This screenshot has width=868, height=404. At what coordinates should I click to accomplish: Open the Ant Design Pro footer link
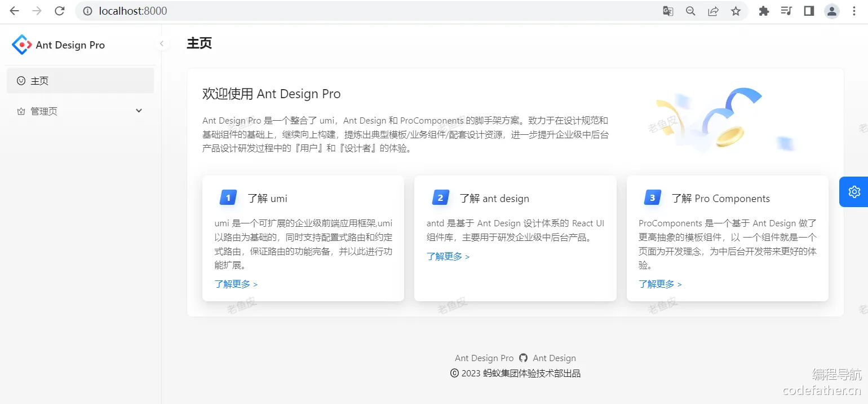coord(484,358)
